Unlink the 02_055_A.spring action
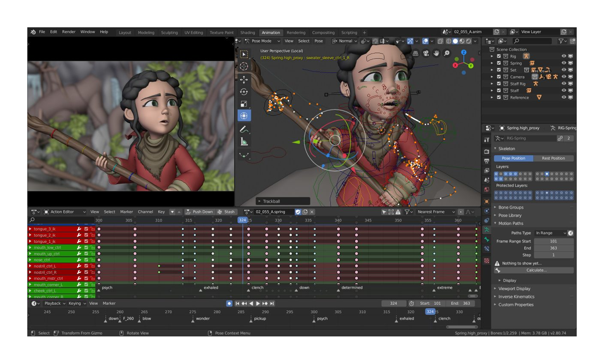 [312, 212]
